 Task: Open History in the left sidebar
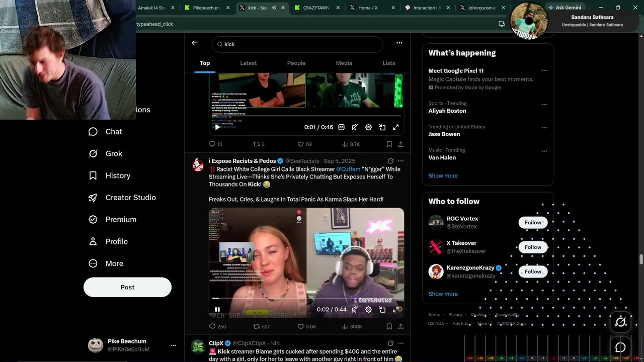click(x=109, y=176)
